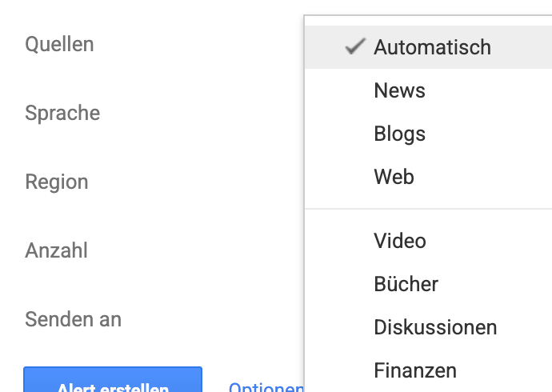This screenshot has width=552, height=392.
Task: Click the Anzahl label
Action: click(x=56, y=250)
